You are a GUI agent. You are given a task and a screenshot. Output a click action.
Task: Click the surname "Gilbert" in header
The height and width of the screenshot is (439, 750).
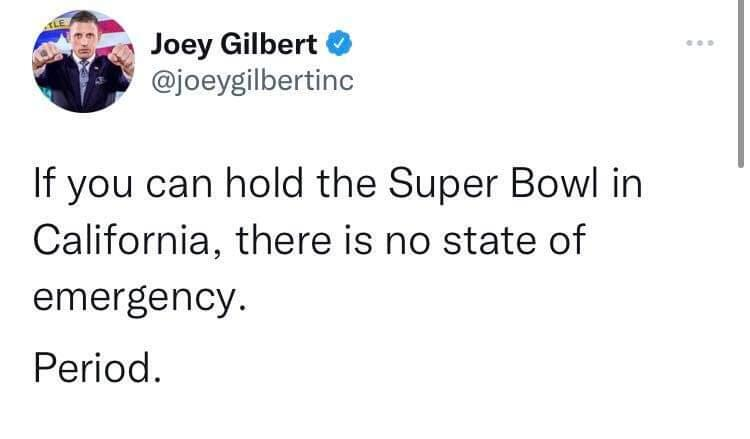(x=274, y=45)
